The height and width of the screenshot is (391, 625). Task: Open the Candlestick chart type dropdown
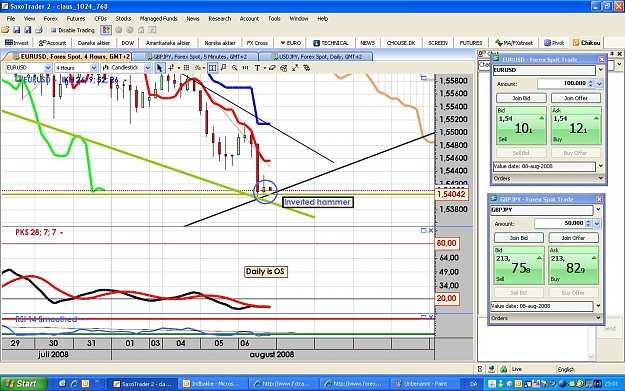[x=147, y=68]
